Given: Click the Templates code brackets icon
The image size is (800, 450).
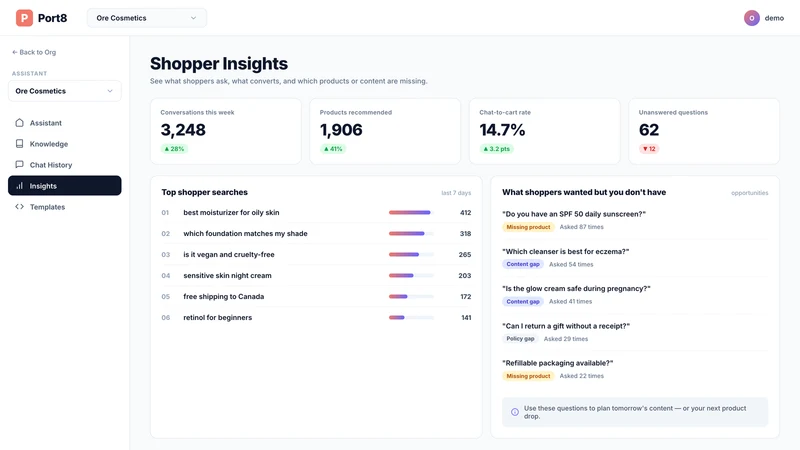Looking at the screenshot, I should pos(19,207).
